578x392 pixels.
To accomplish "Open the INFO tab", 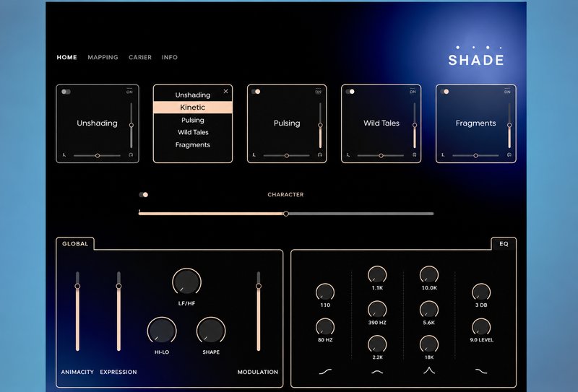I will [170, 57].
